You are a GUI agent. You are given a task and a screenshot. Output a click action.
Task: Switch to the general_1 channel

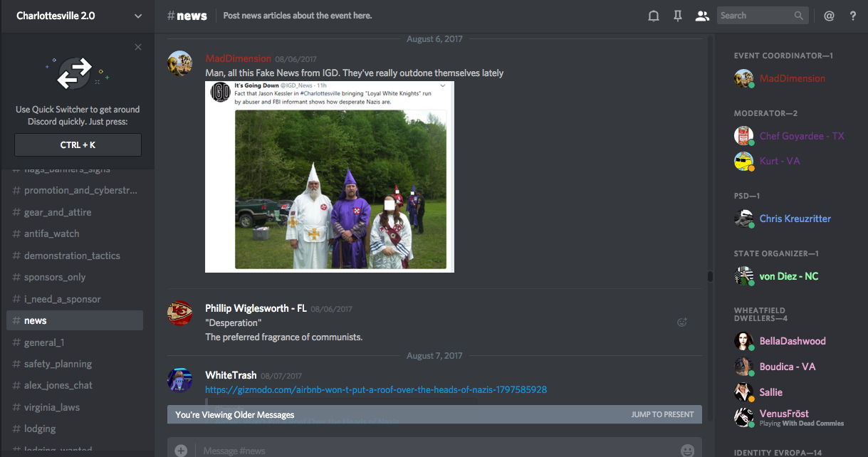coord(43,342)
